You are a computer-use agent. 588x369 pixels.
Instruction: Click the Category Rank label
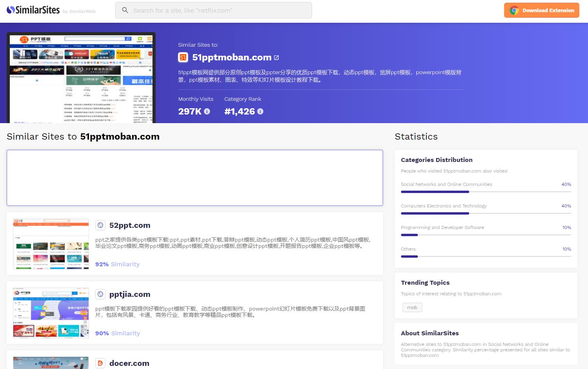(x=243, y=99)
